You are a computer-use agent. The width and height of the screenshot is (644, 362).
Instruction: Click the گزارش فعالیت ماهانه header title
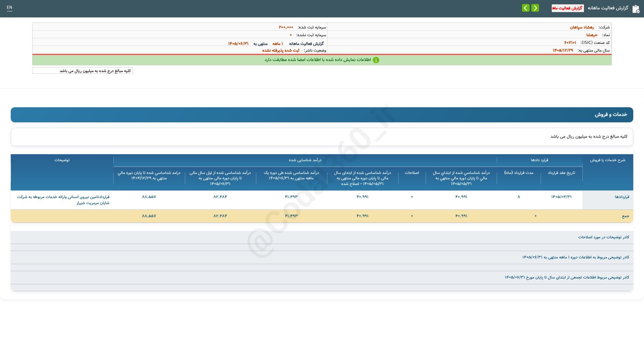coord(608,8)
